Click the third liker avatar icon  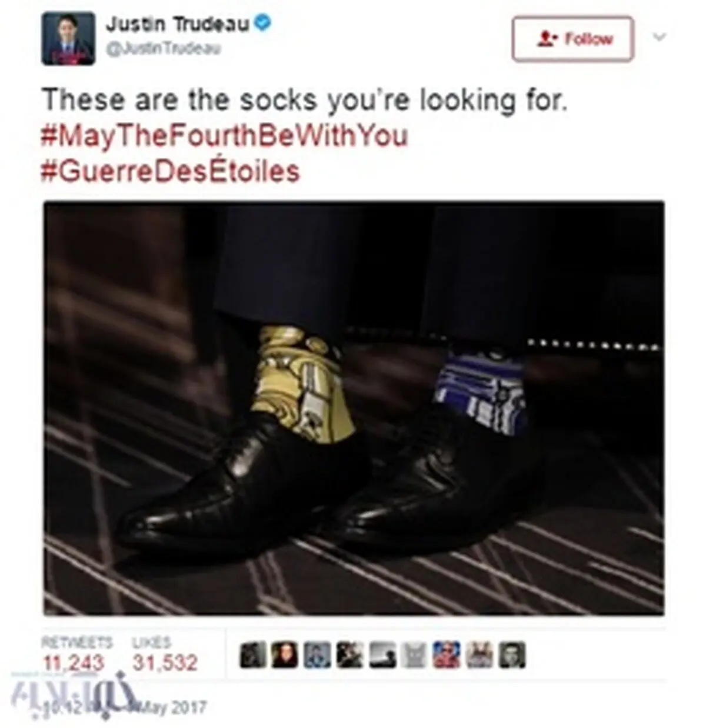317,655
